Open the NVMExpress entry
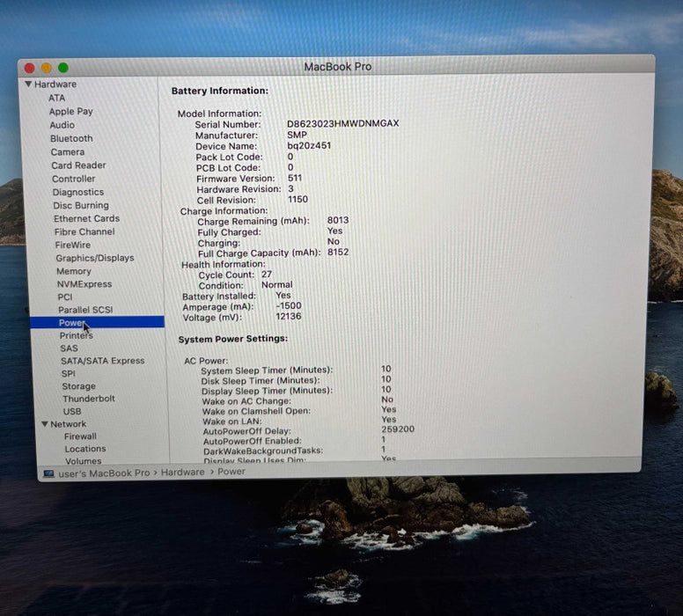Viewport: 683px width, 616px height. tap(84, 284)
